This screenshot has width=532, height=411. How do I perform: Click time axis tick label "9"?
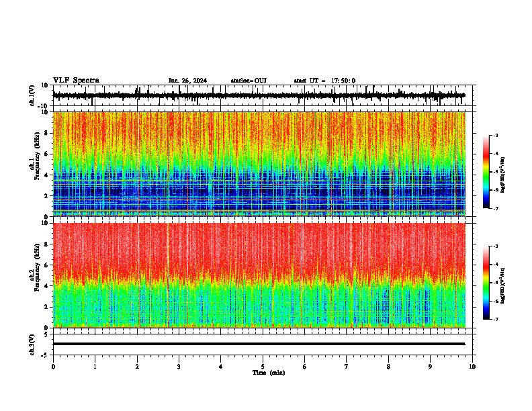430,367
